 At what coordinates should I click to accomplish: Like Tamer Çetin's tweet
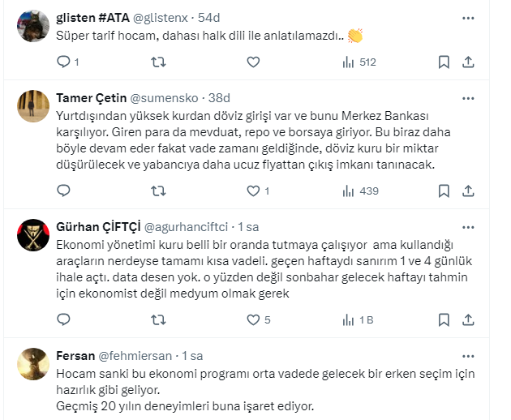pos(253,191)
